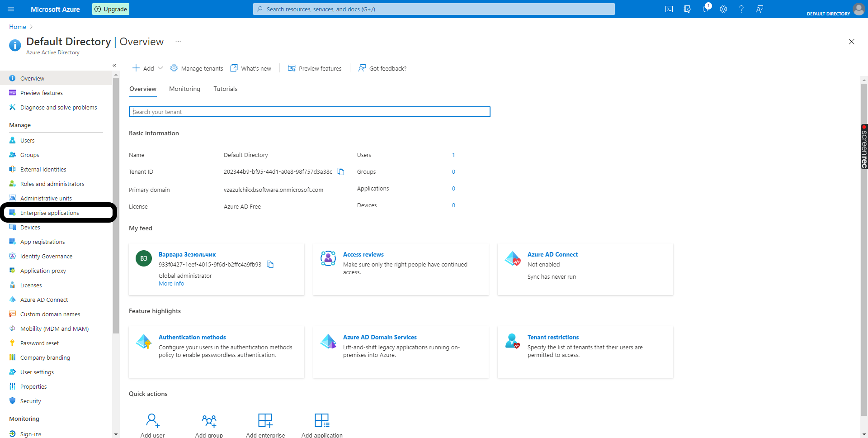Select Overview in the sidebar
Screen dimensions: 868x438
(x=56, y=78)
